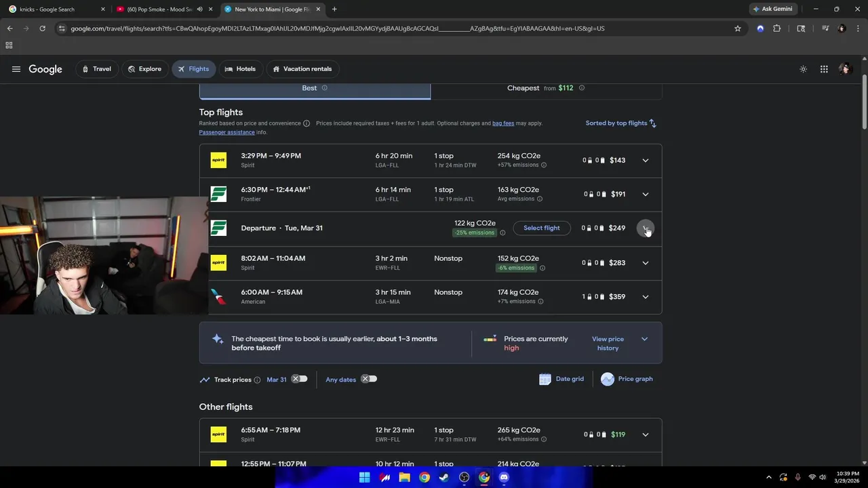Show info about the Best ranking
The height and width of the screenshot is (488, 868).
[324, 88]
